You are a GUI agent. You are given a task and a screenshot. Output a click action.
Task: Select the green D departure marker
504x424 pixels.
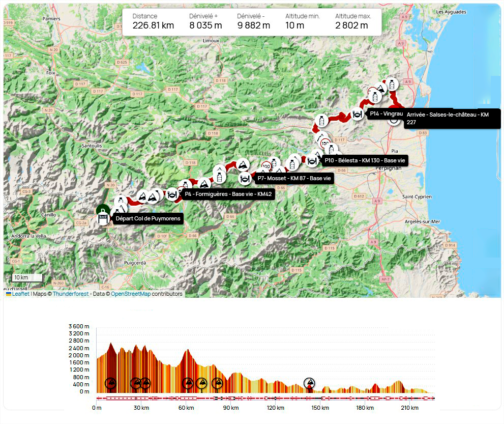102,211
